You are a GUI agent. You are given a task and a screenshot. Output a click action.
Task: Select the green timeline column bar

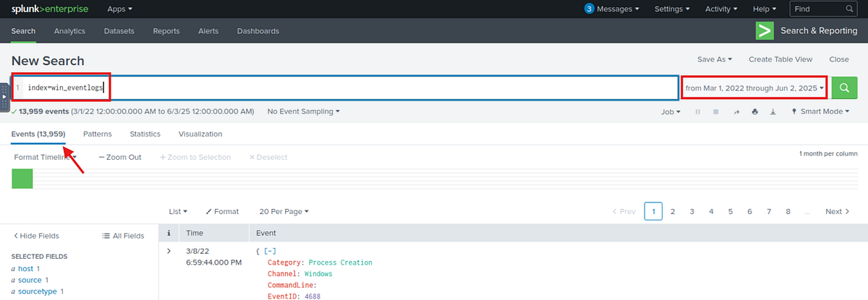22,179
